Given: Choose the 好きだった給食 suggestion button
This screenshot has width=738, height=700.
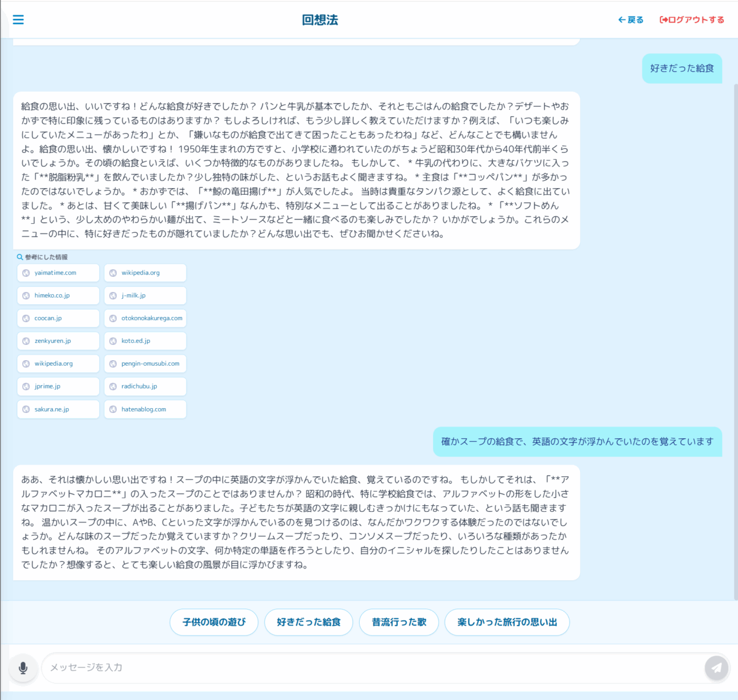Looking at the screenshot, I should coord(308,622).
